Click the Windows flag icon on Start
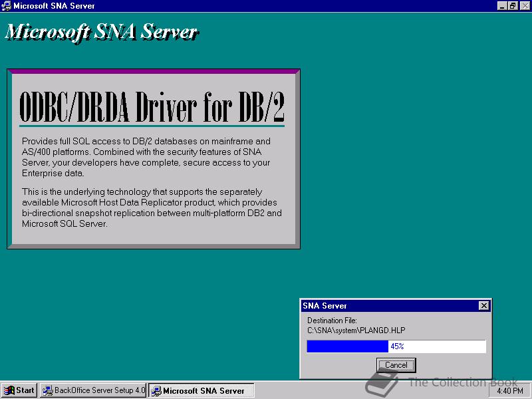Viewport: 532px width, 399px height. click(9, 390)
